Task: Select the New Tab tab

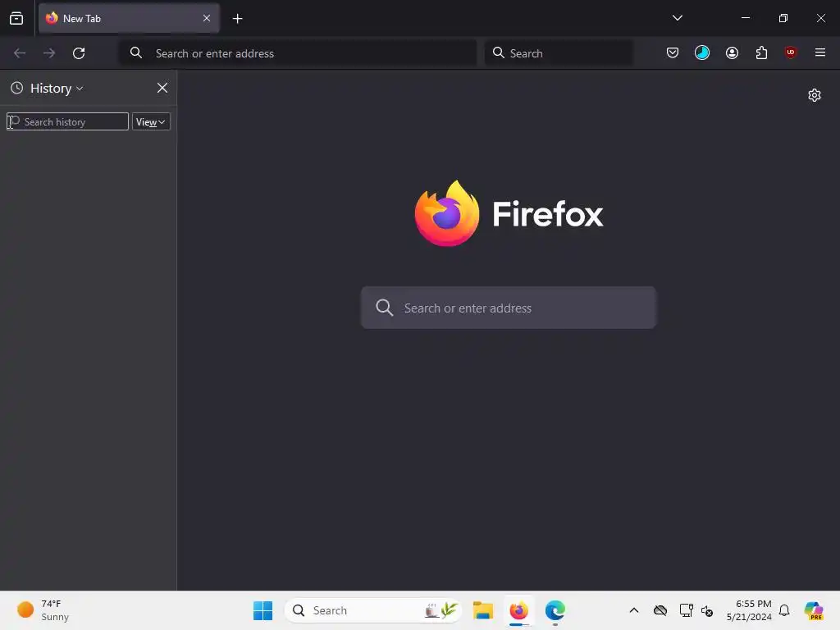Action: click(x=129, y=18)
